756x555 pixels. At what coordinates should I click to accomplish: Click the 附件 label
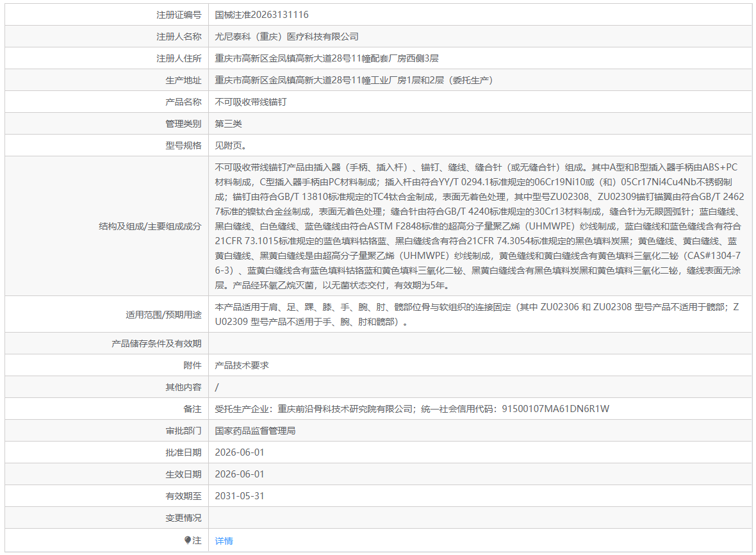point(192,365)
